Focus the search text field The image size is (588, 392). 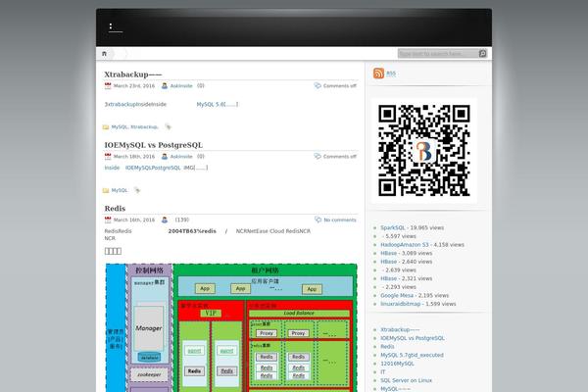(x=438, y=54)
